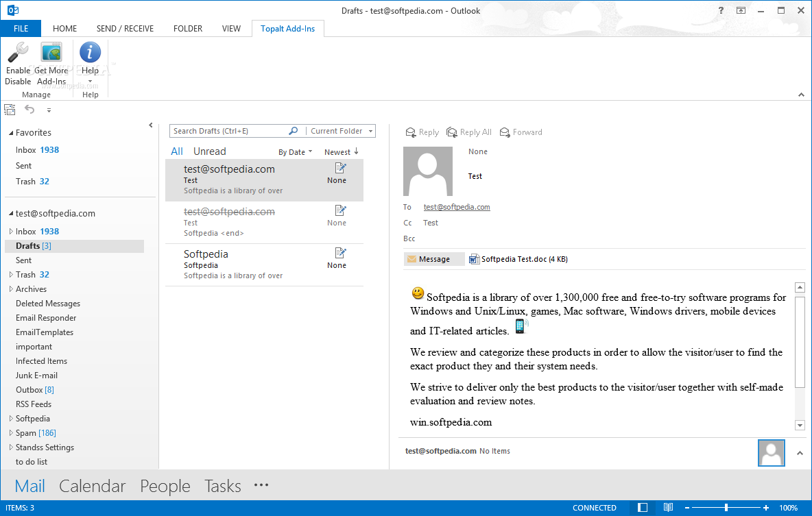Click the Enable Disable wrench icon

[18, 52]
